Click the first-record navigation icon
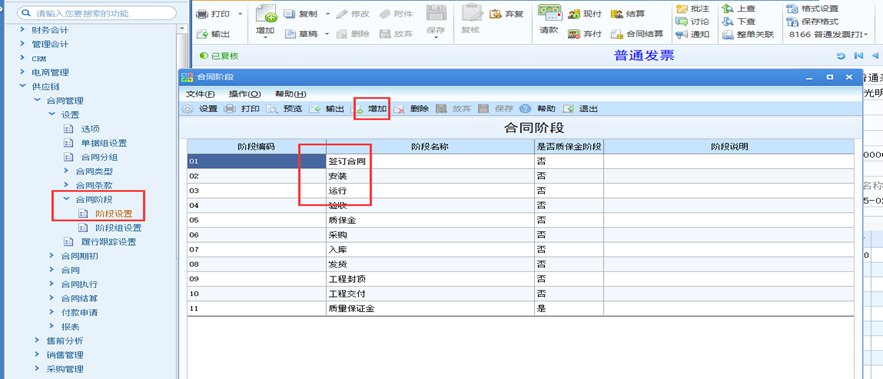 click(859, 56)
